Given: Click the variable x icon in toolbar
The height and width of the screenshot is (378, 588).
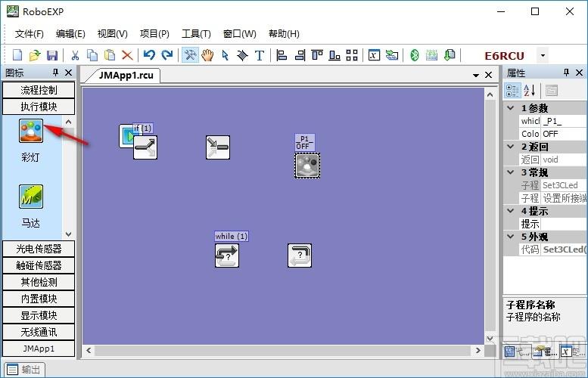Looking at the screenshot, I should pyautogui.click(x=374, y=55).
